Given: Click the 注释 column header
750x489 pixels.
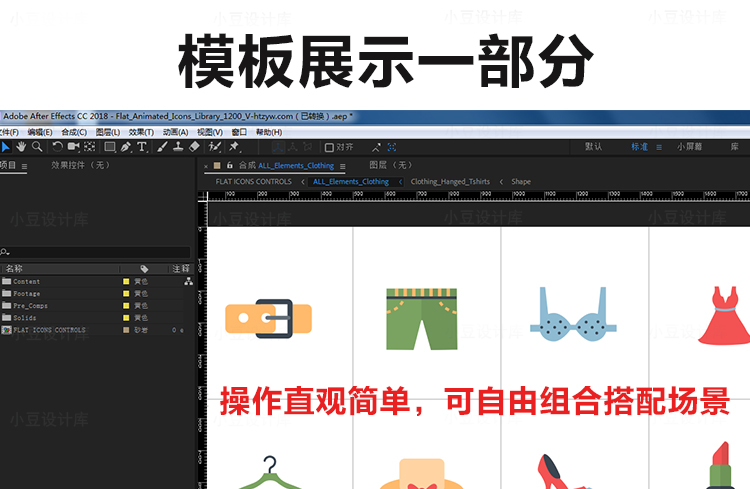Looking at the screenshot, I should (x=181, y=269).
